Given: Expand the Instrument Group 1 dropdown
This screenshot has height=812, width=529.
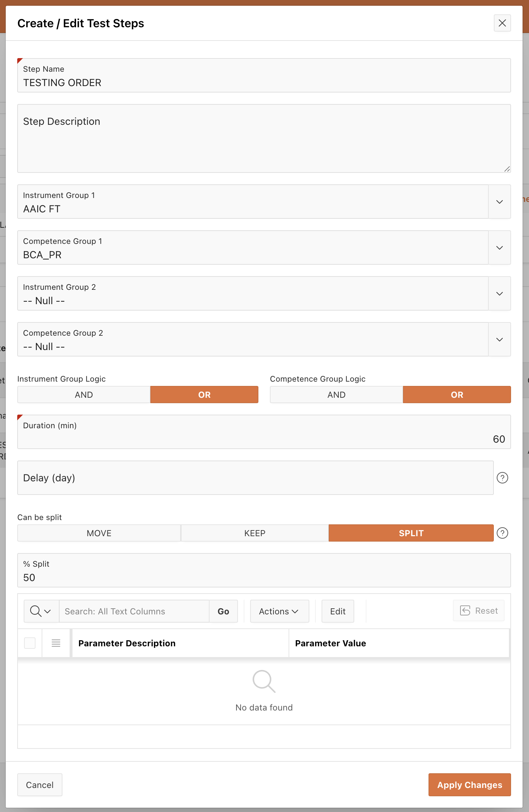Looking at the screenshot, I should (499, 202).
